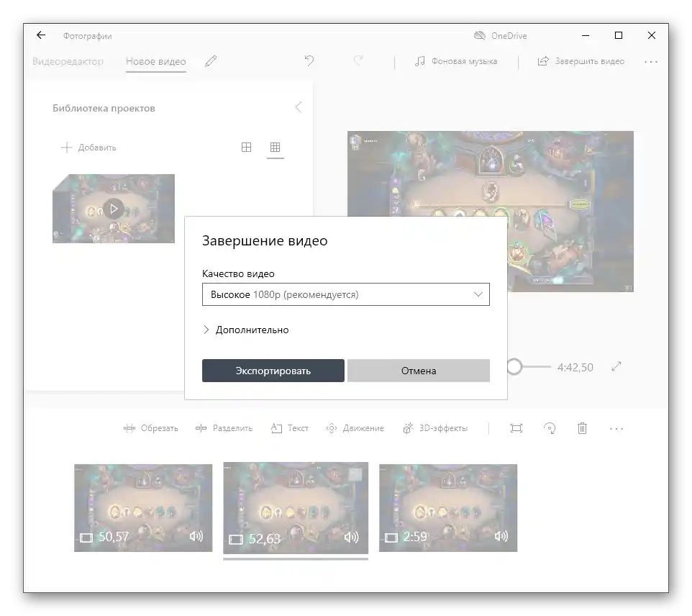This screenshot has width=692, height=616.
Task: Open the Качество видео dropdown
Action: 345,294
